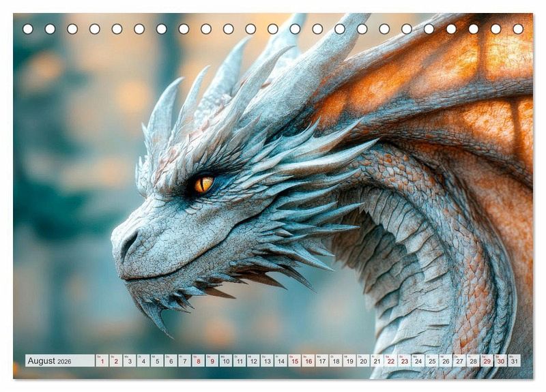Click the last date cell 31
Image resolution: width=546 pixels, height=392 pixels.
pos(515,361)
